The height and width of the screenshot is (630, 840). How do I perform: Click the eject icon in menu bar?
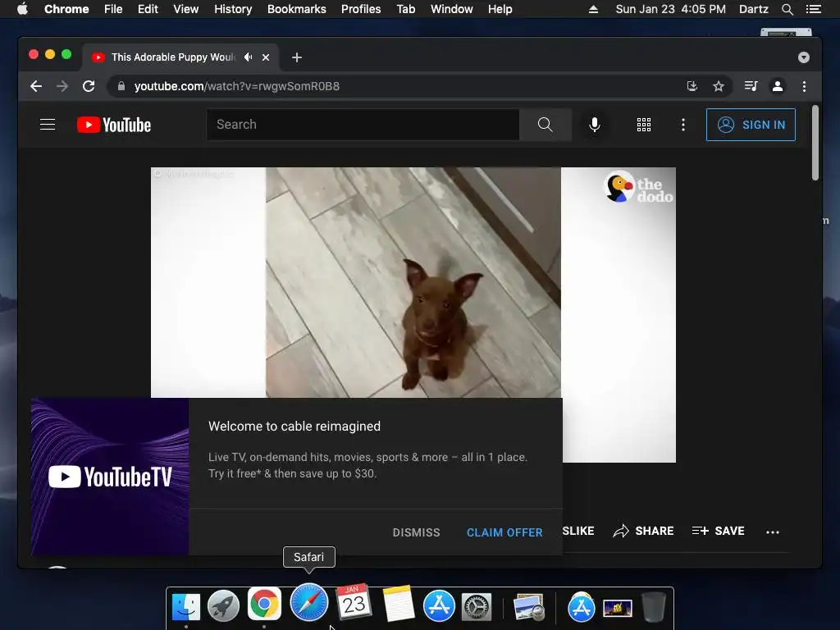tap(593, 9)
